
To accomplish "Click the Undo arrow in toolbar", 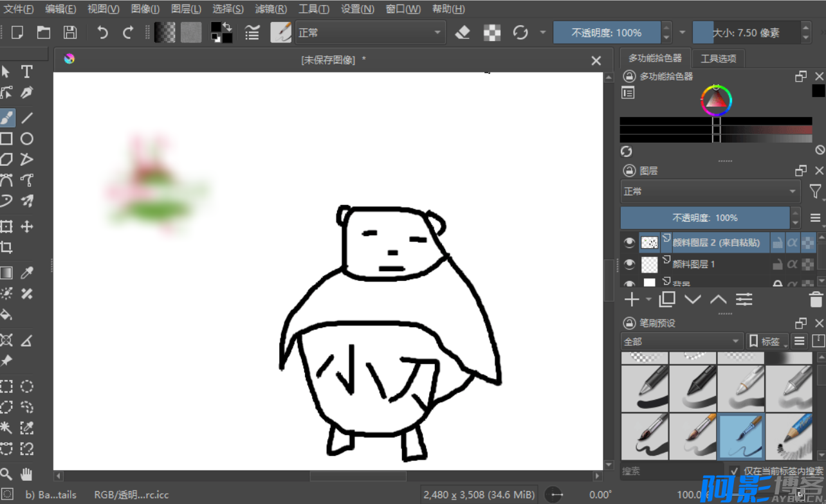I will tap(102, 33).
